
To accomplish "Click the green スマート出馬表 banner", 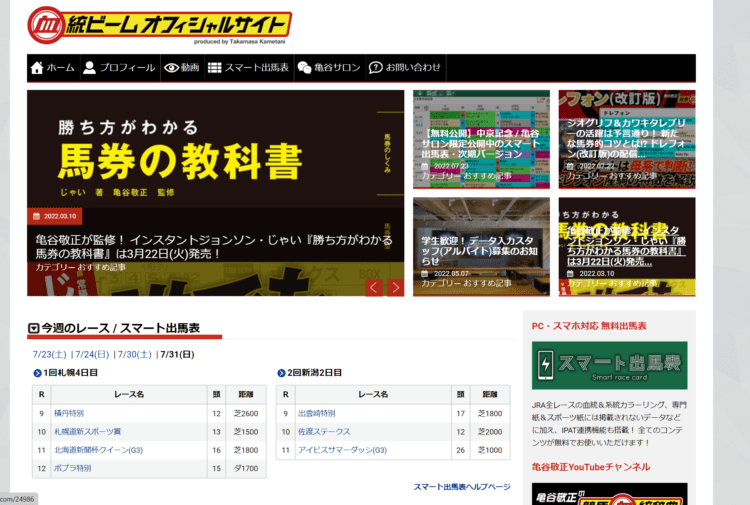I will (x=609, y=365).
